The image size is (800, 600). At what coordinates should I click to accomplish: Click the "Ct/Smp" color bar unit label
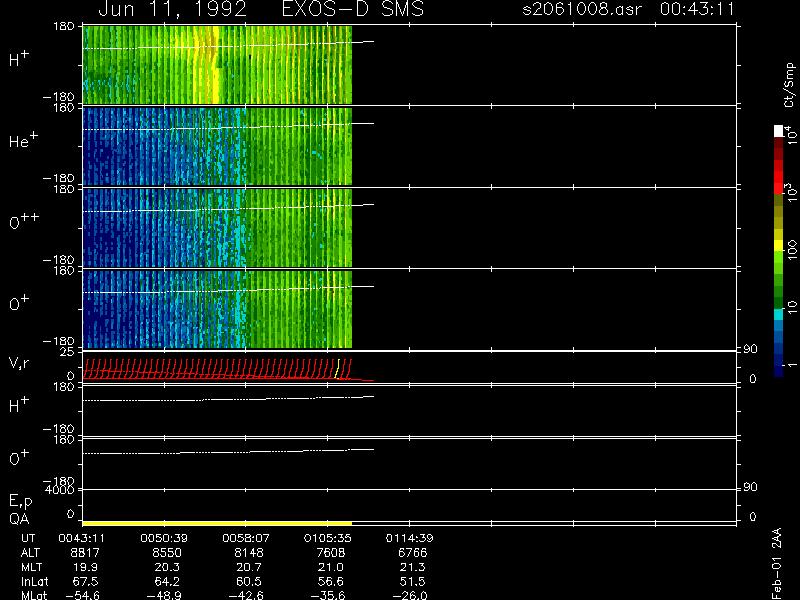(x=789, y=85)
